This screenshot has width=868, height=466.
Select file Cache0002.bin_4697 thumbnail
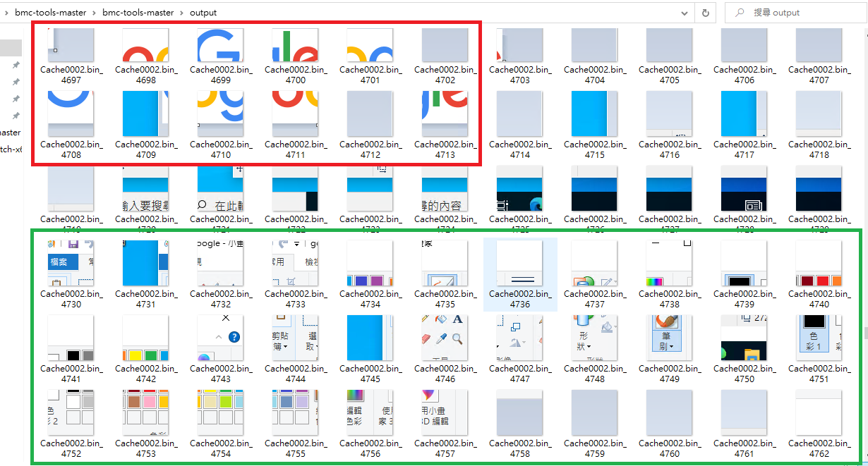[71, 46]
